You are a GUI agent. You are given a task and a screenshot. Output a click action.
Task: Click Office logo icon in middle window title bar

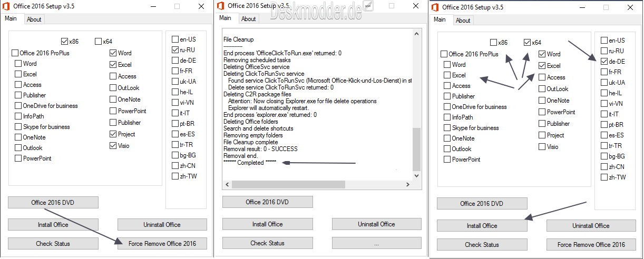point(221,5)
